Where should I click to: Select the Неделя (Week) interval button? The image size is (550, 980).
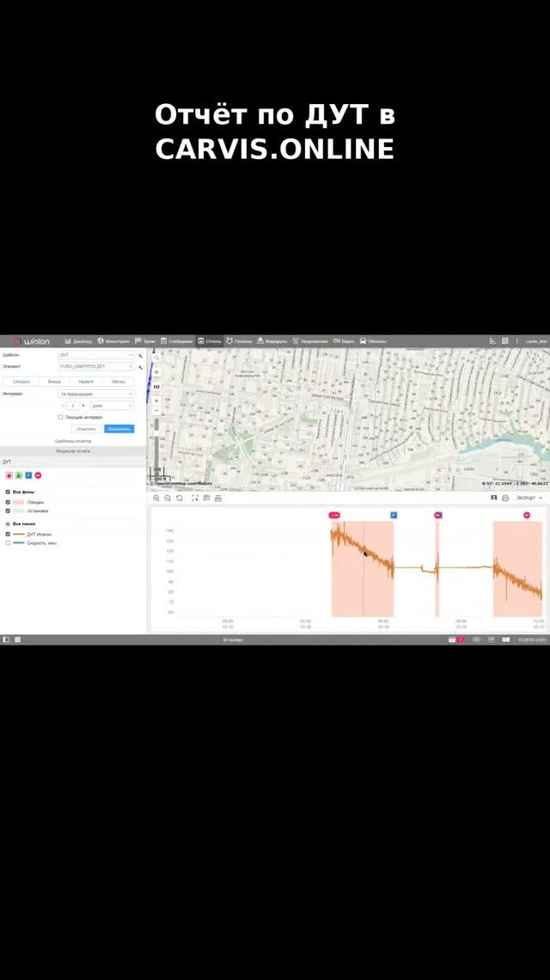tap(86, 381)
